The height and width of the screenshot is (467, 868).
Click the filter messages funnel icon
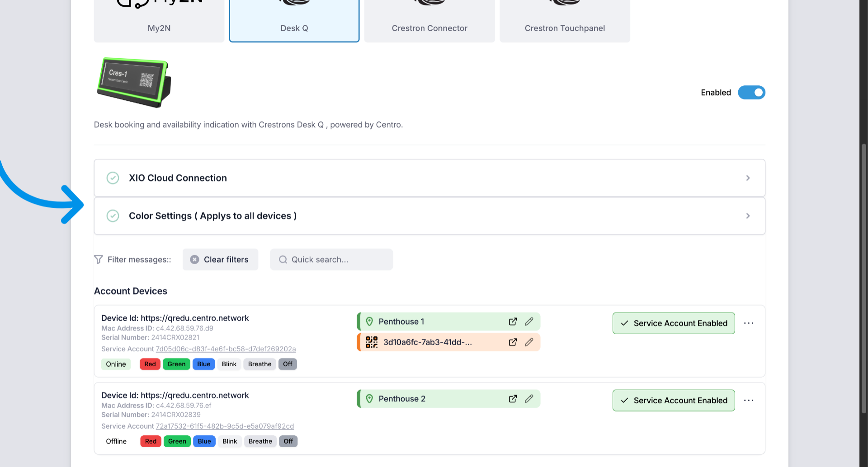click(98, 259)
